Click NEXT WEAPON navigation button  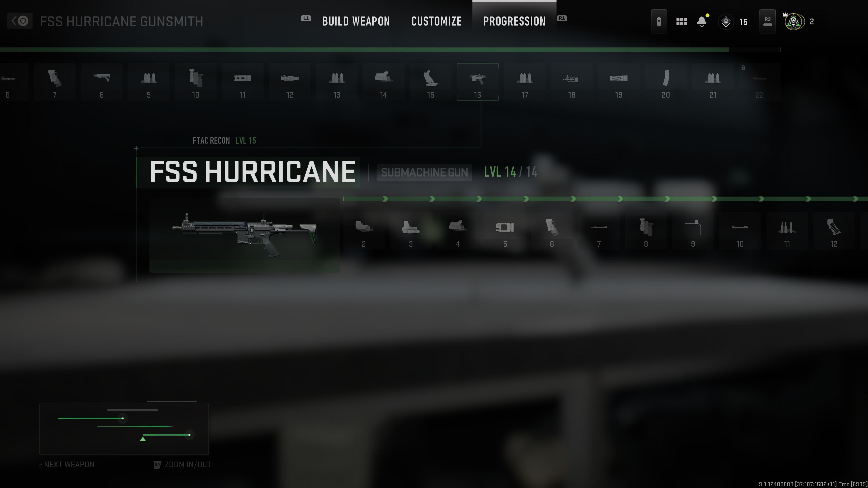(67, 464)
